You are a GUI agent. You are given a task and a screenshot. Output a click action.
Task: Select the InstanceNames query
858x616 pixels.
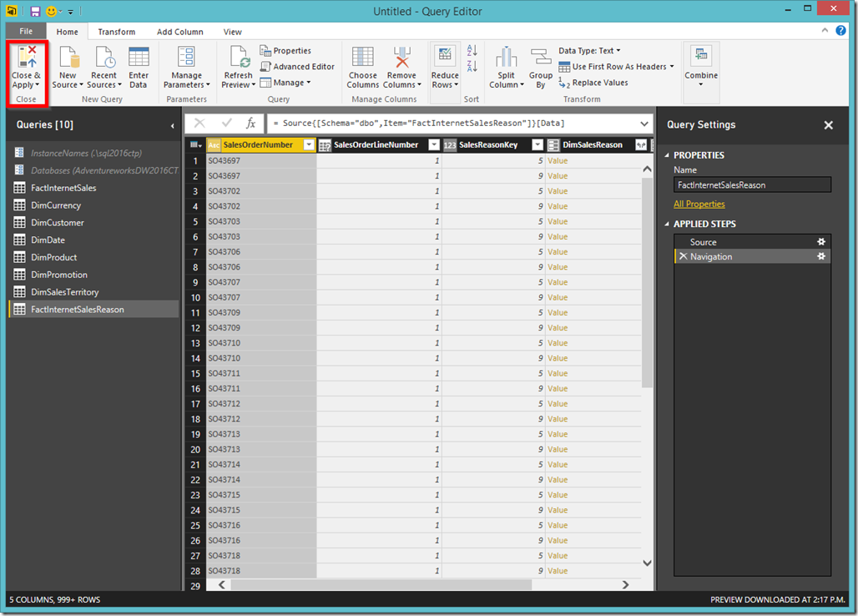pyautogui.click(x=93, y=154)
